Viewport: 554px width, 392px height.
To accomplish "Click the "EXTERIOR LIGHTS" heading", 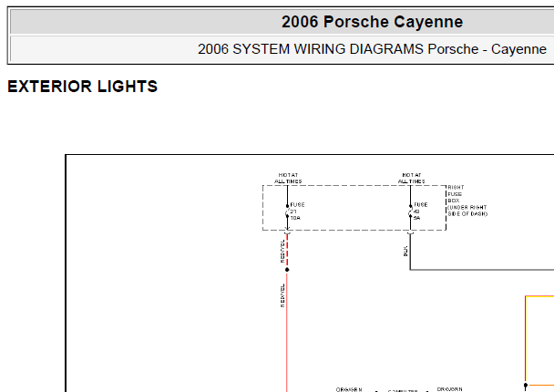I will 83,87.
